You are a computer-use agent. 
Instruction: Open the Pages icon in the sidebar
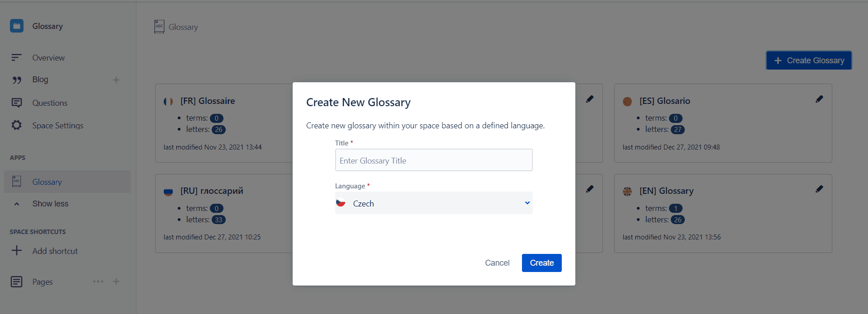(x=17, y=281)
